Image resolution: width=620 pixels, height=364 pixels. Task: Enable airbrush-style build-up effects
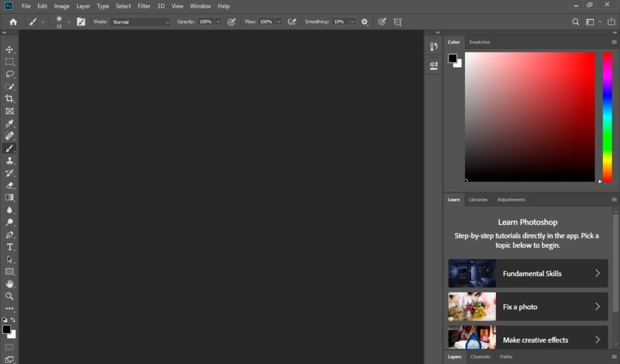pyautogui.click(x=292, y=22)
